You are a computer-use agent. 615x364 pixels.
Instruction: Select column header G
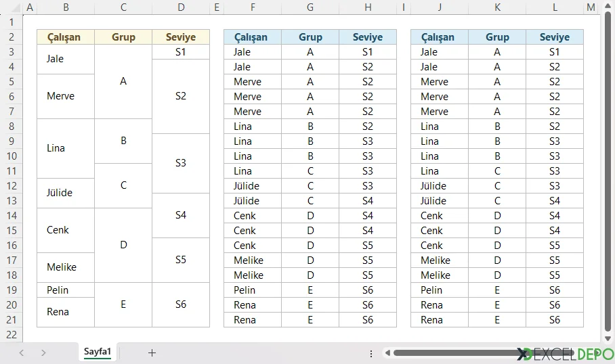pyautogui.click(x=310, y=7)
